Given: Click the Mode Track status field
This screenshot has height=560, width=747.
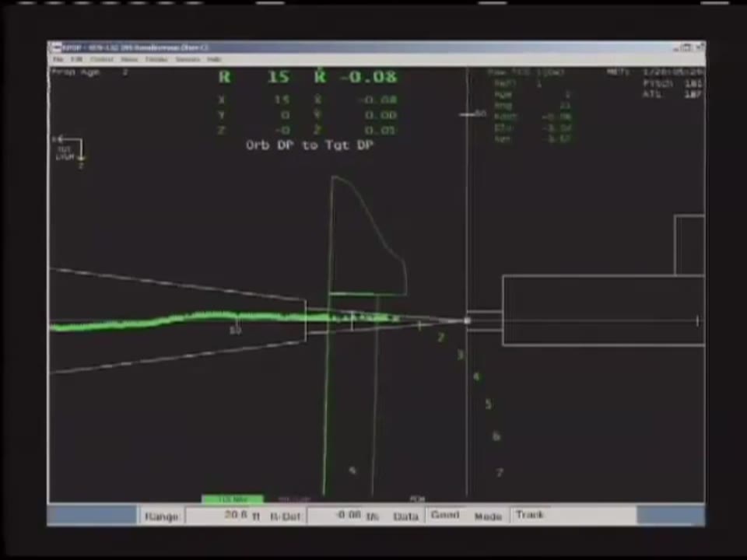Looking at the screenshot, I should 530,515.
